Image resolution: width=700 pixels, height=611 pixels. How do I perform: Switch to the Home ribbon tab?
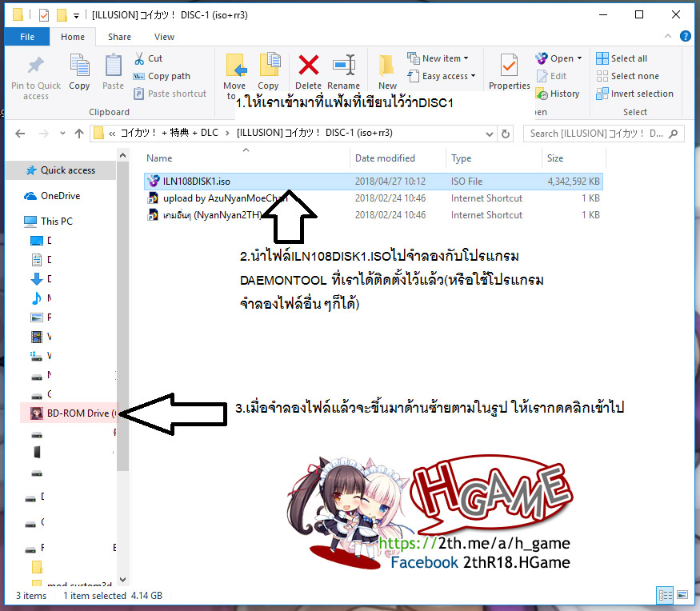coord(73,37)
